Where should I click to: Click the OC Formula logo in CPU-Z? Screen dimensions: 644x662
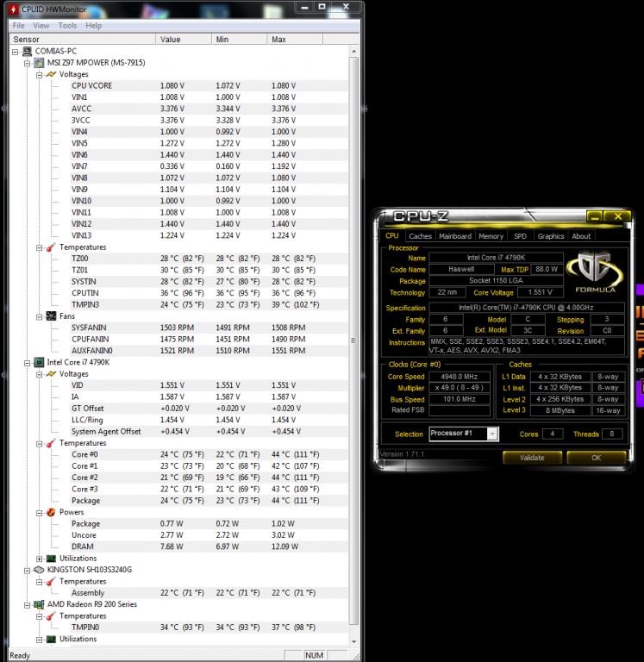(x=595, y=272)
